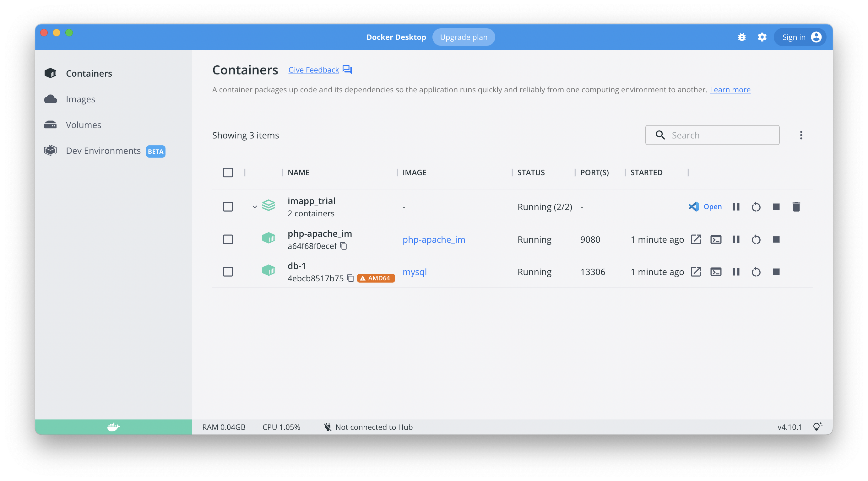
Task: Sort by NAME column header
Action: 298,172
